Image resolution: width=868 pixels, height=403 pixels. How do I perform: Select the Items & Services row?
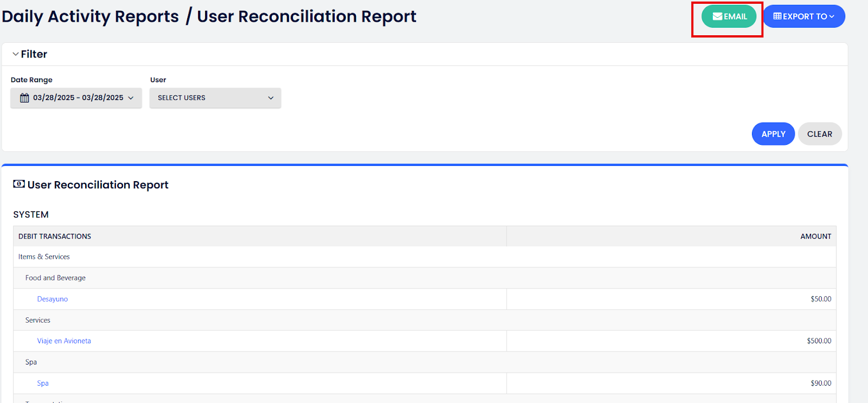(x=44, y=257)
